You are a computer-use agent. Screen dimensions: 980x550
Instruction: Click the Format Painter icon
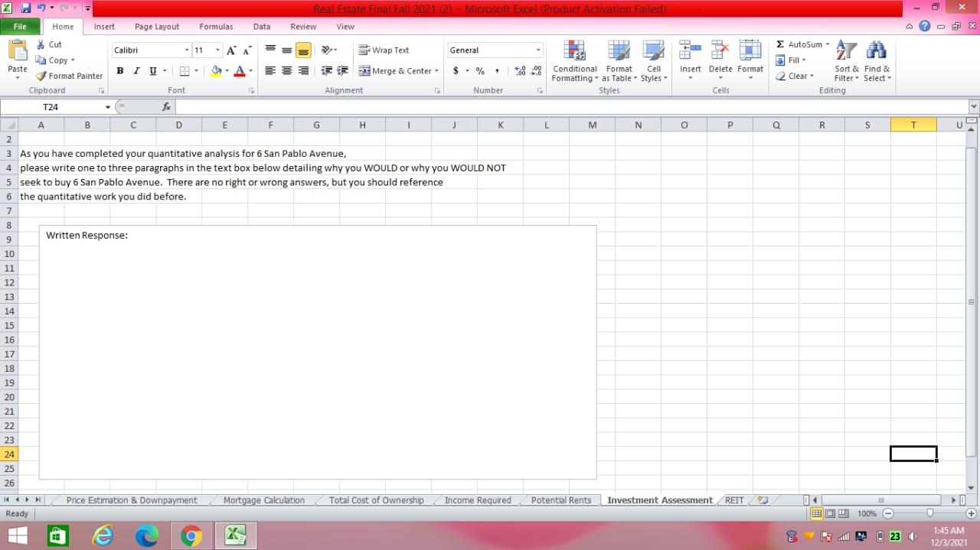pyautogui.click(x=40, y=76)
